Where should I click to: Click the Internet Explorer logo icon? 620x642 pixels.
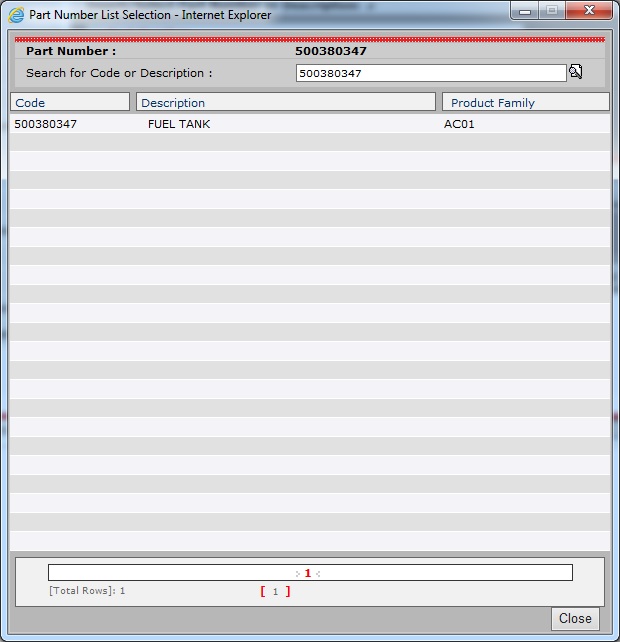click(x=16, y=15)
